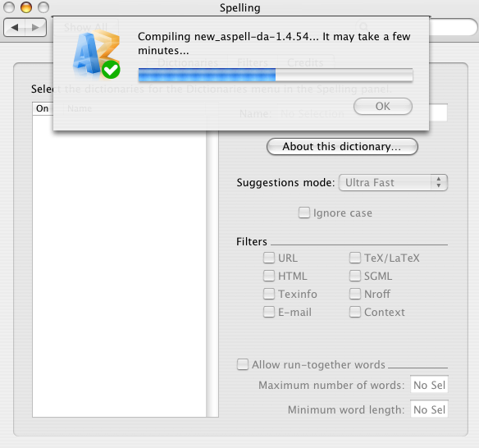The width and height of the screenshot is (479, 448).
Task: Enable the Nroff filter checkbox
Action: pyautogui.click(x=355, y=294)
